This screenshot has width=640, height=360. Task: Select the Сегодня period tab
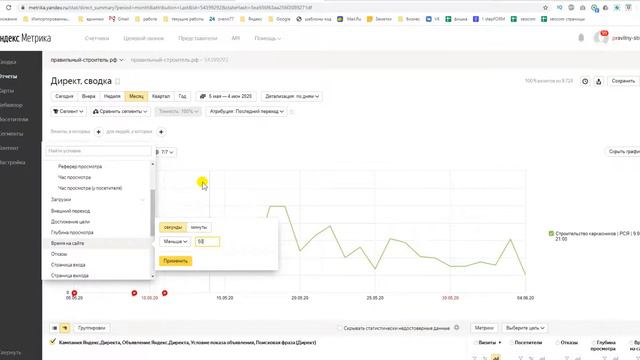click(64, 96)
